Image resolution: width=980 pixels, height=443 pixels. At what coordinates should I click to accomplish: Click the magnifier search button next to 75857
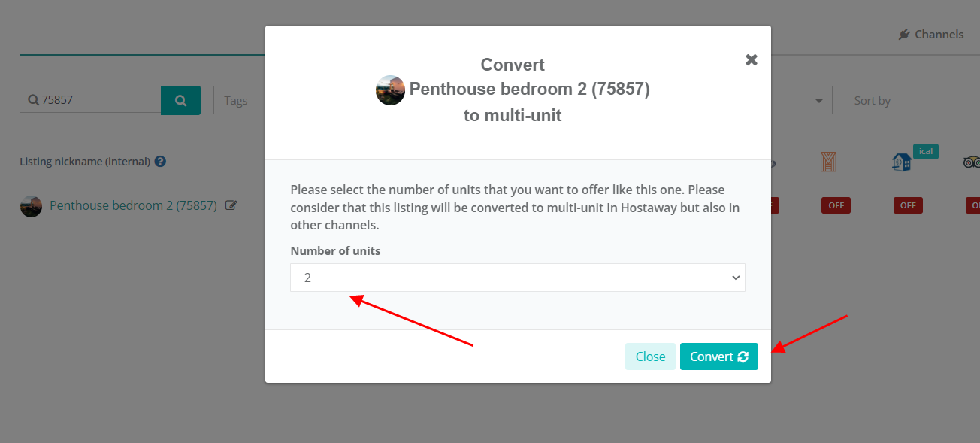point(180,100)
